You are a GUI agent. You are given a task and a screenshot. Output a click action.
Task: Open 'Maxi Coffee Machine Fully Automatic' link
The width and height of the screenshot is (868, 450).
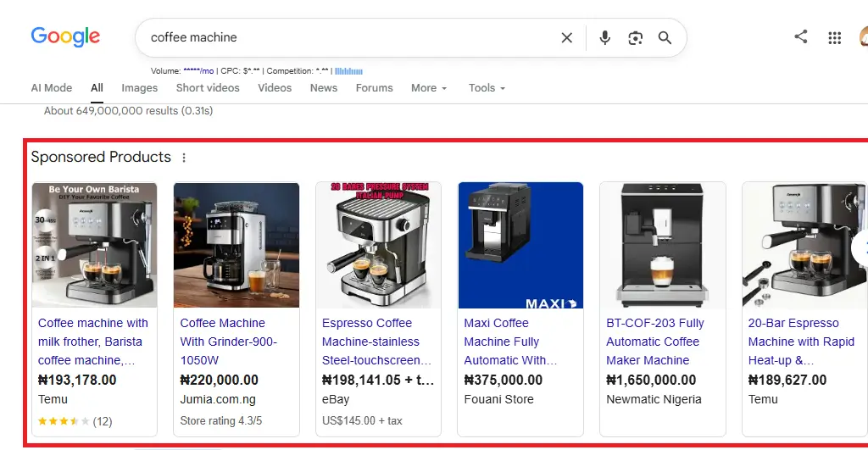tap(510, 342)
